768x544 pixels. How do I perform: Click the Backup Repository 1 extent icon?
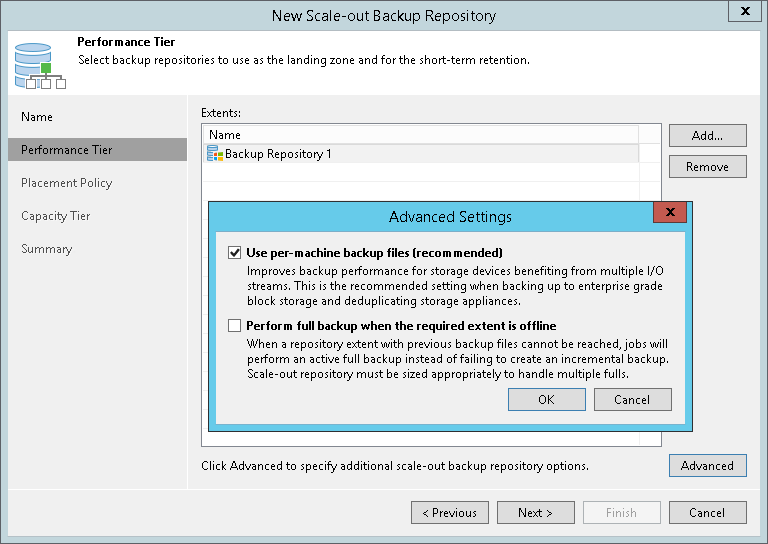(215, 154)
